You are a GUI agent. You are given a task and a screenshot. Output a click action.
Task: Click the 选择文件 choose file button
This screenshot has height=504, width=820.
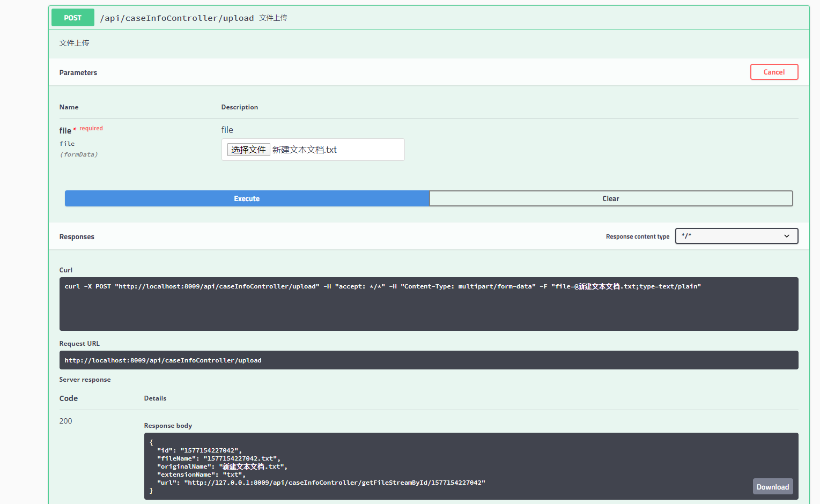point(248,150)
